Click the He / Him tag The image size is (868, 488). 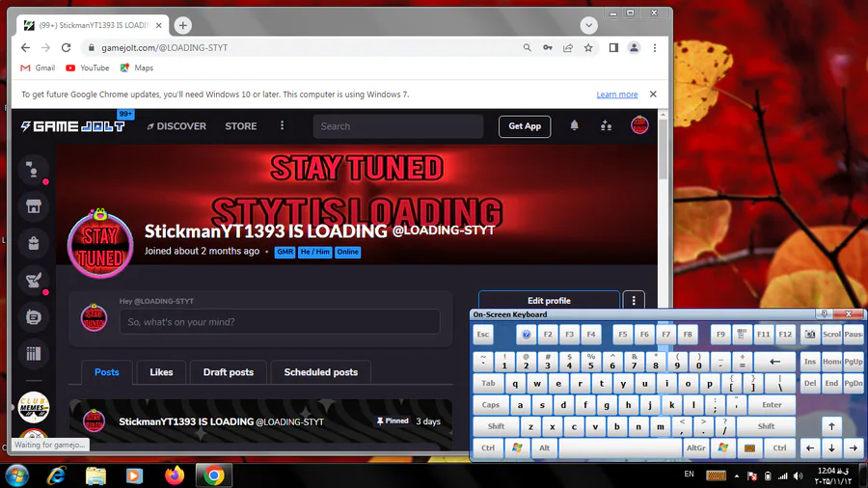pyautogui.click(x=315, y=252)
